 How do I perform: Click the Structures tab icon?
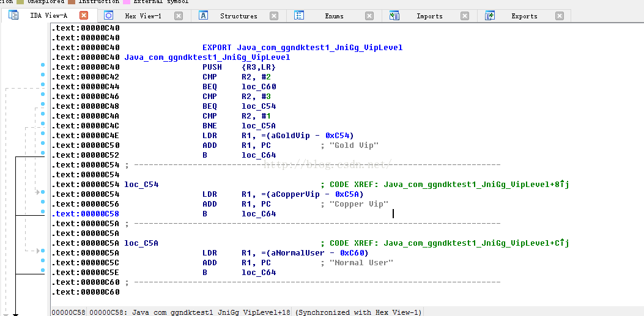point(203,16)
